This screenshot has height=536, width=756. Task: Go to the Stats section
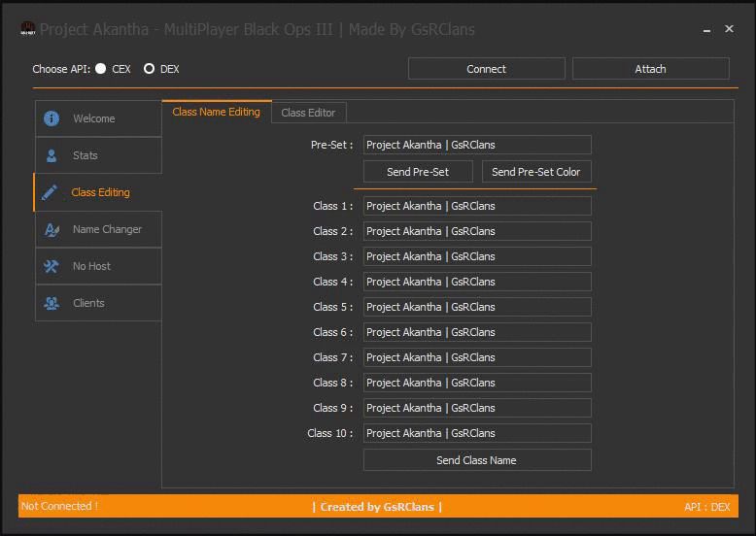pyautogui.click(x=98, y=155)
